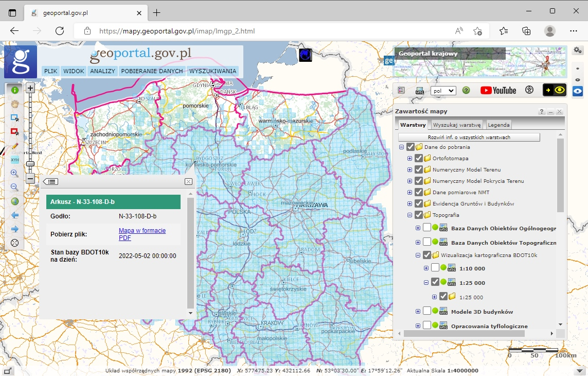This screenshot has width=588, height=376.
Task: Click the globe full-extent icon
Action: pos(14,201)
